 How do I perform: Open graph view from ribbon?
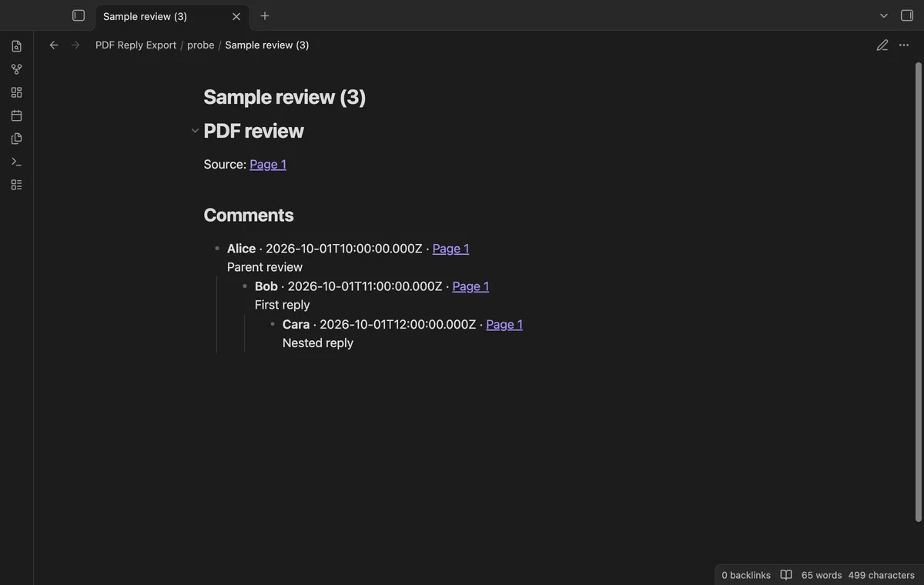click(16, 69)
